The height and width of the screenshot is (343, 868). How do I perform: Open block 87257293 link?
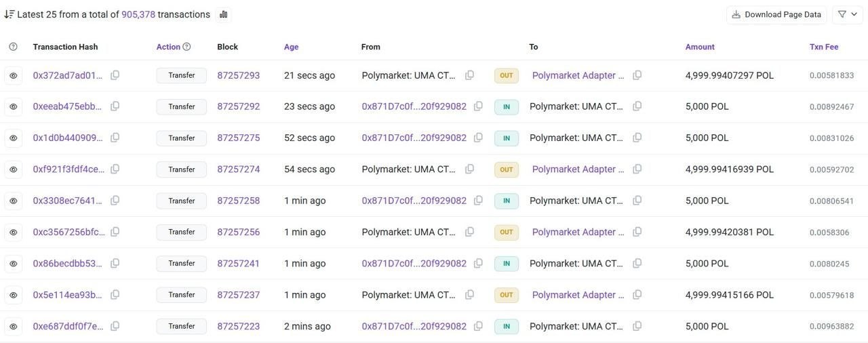(x=238, y=75)
